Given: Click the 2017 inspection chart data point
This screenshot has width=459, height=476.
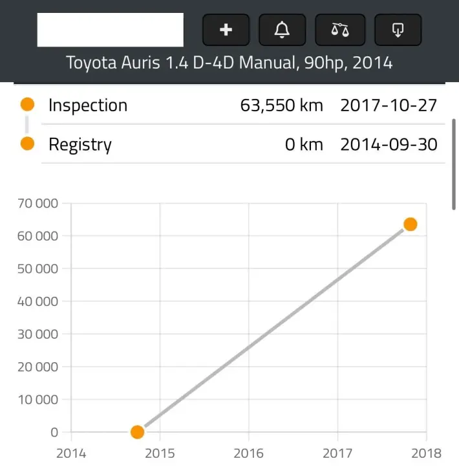Looking at the screenshot, I should pyautogui.click(x=411, y=224).
